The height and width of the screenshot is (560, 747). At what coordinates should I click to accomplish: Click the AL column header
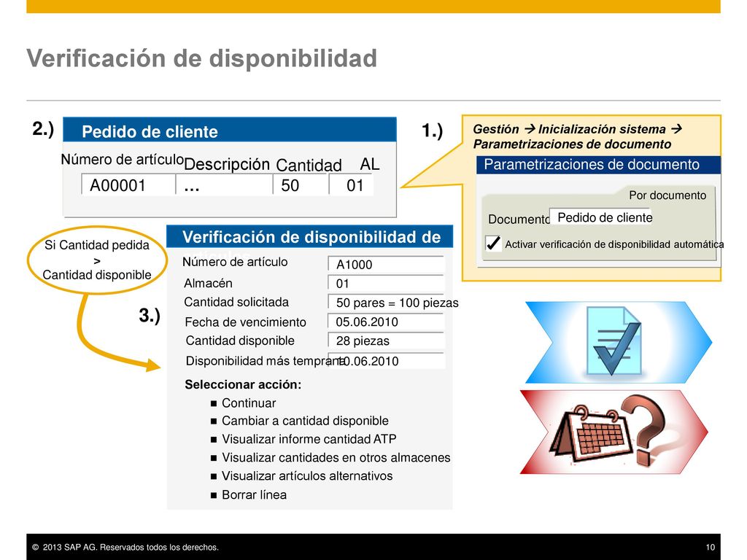[x=370, y=164]
